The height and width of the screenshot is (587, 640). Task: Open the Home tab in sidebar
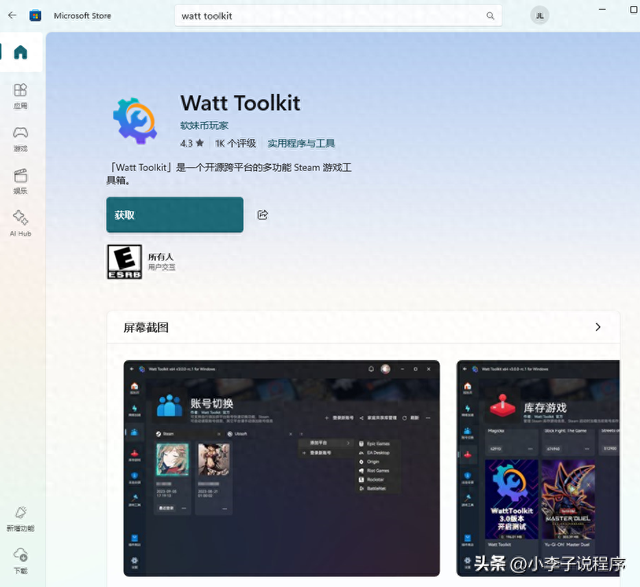[20, 52]
